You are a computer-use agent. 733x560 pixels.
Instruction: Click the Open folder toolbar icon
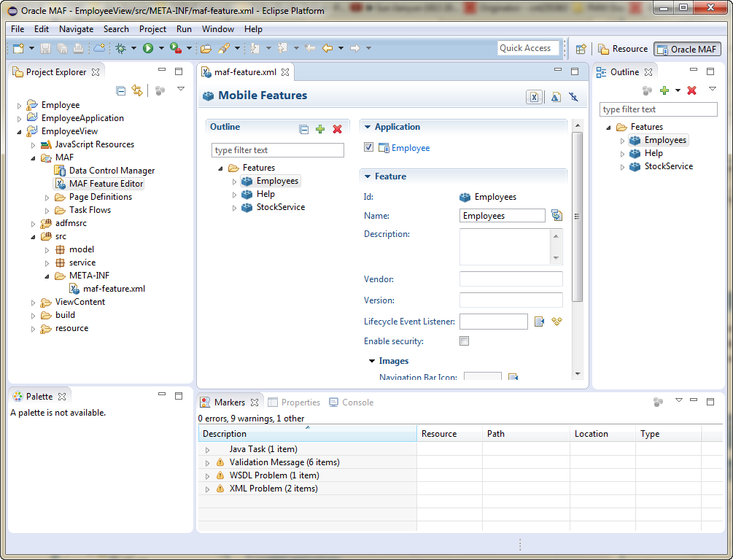(206, 48)
